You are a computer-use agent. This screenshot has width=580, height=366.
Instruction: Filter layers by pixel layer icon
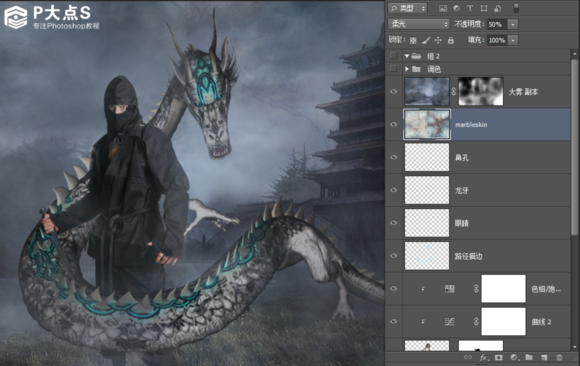point(443,8)
